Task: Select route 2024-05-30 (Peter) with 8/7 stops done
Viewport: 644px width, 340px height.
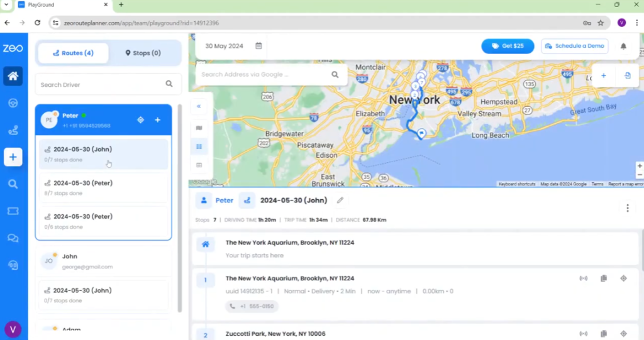Action: [x=104, y=188]
